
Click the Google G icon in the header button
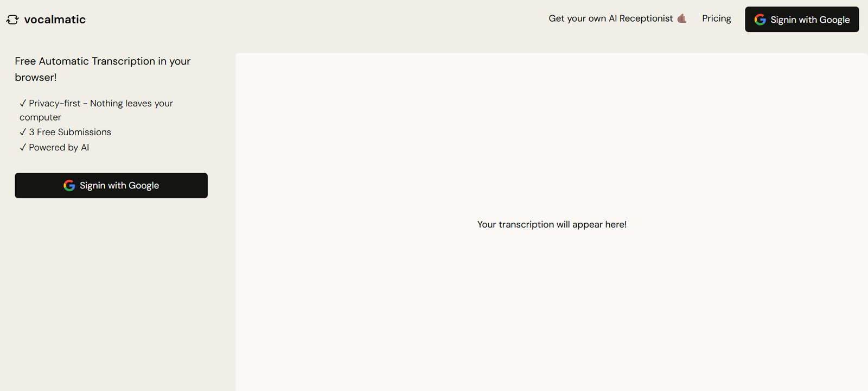tap(760, 20)
